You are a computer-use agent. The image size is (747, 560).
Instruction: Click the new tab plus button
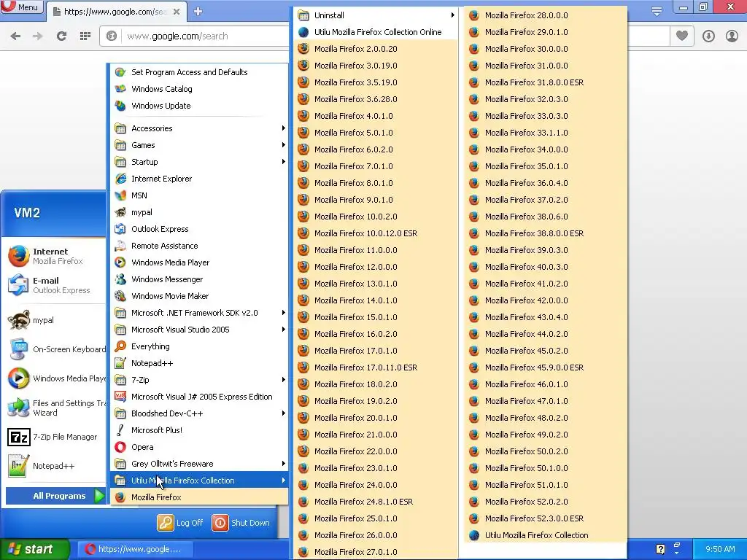pos(198,12)
